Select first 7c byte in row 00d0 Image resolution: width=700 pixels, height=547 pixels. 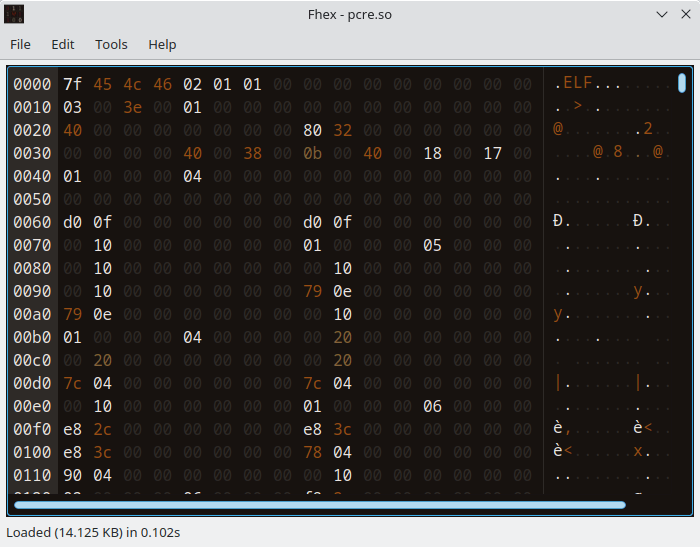point(72,384)
